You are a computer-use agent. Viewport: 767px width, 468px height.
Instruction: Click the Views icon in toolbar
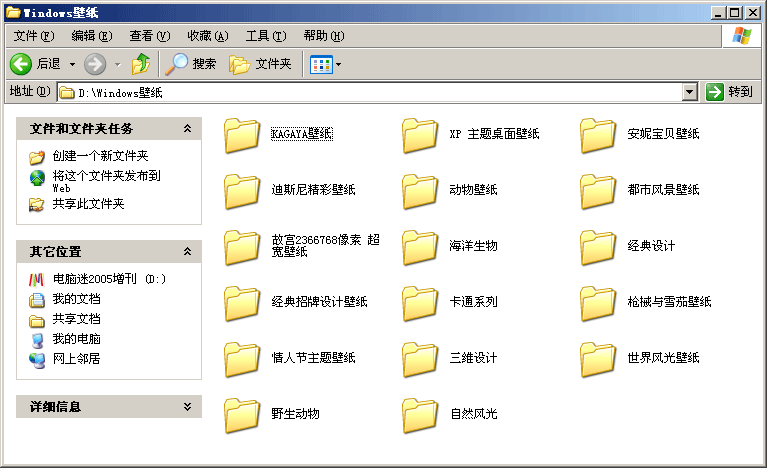(321, 65)
